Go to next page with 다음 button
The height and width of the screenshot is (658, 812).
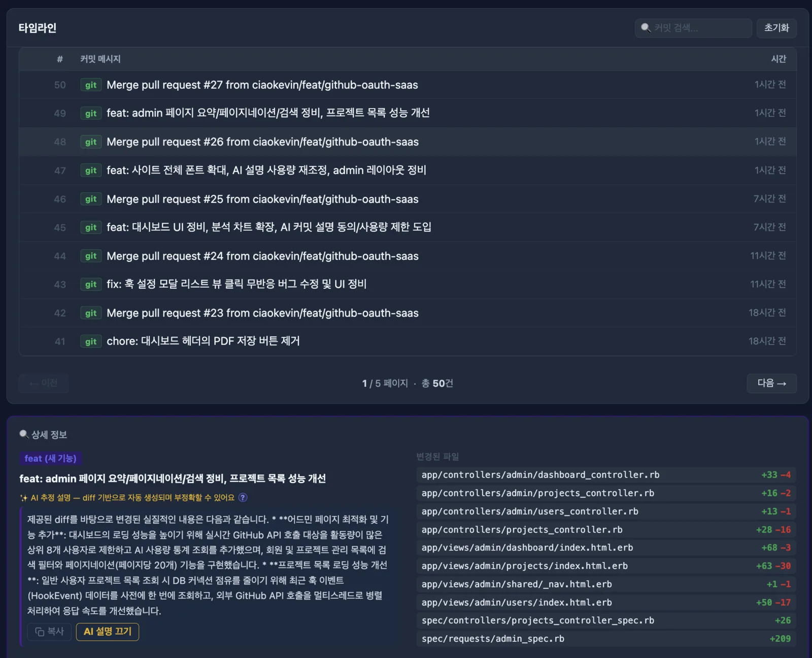click(771, 383)
